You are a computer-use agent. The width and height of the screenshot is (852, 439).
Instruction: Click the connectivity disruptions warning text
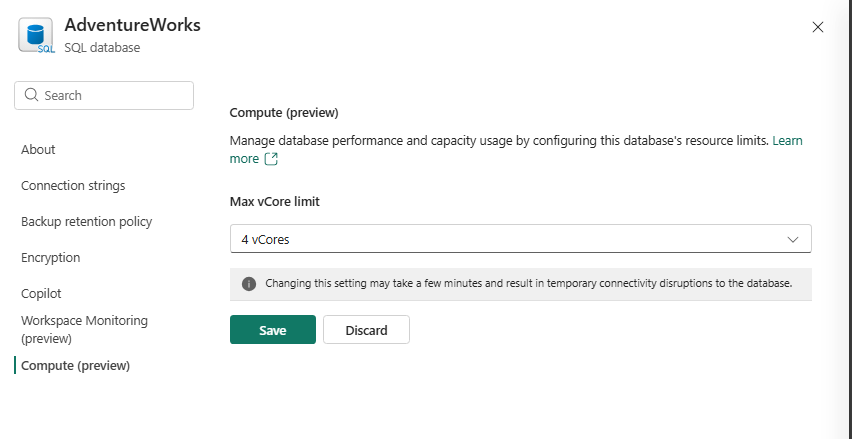tap(529, 284)
